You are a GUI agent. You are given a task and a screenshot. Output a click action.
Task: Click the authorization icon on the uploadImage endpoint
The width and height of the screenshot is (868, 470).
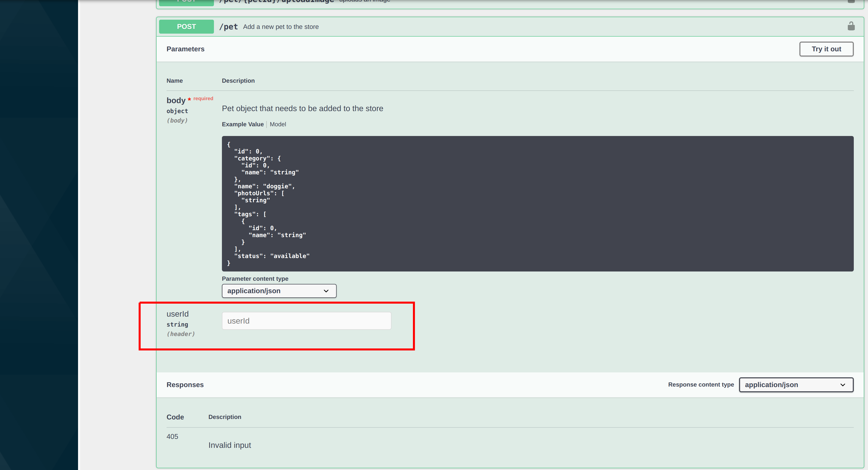pos(852,1)
